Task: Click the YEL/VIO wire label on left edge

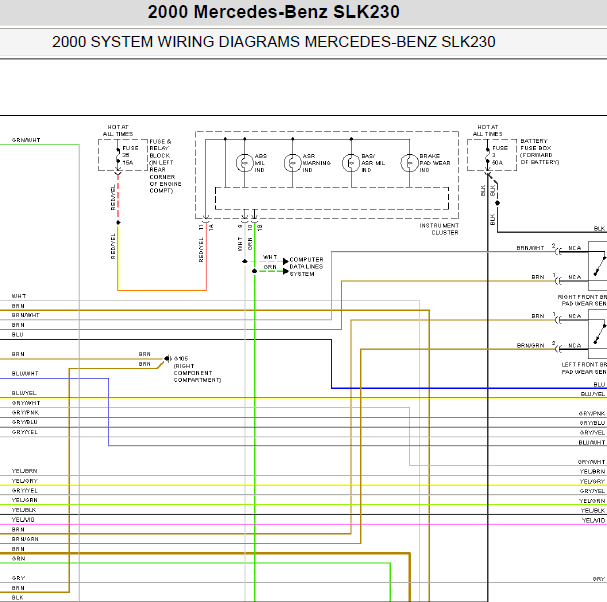Action: [x=23, y=520]
